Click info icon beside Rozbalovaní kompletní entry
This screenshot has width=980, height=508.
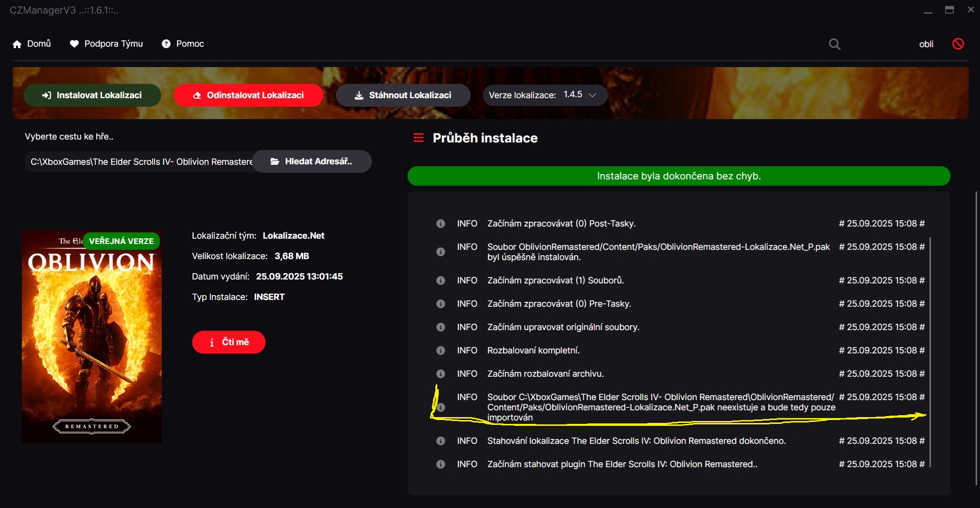441,350
